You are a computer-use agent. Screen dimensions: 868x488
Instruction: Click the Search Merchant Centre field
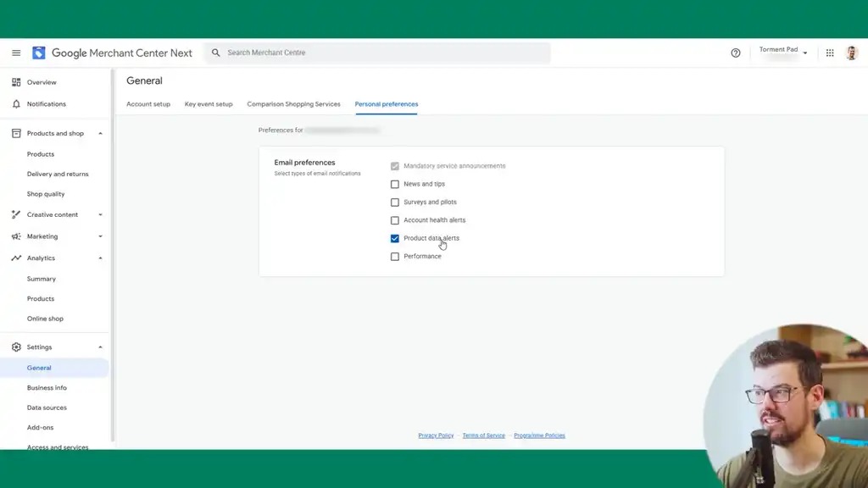tap(379, 53)
